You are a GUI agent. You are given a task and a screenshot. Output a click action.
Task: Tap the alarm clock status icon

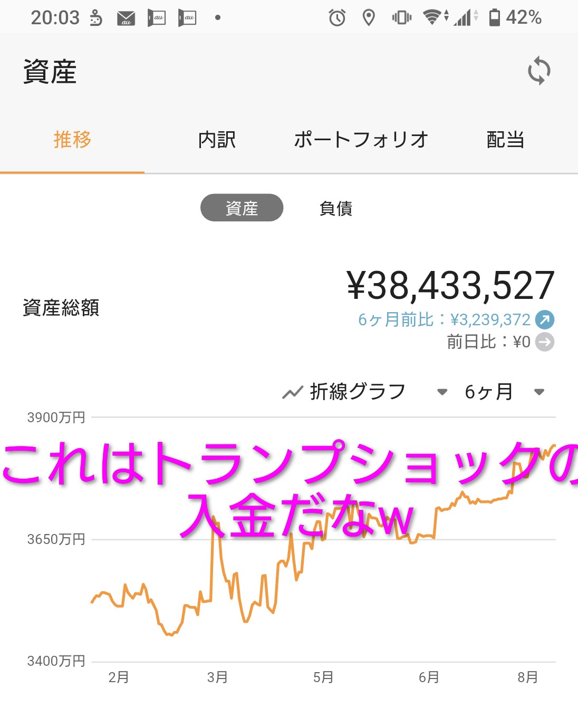(x=337, y=18)
